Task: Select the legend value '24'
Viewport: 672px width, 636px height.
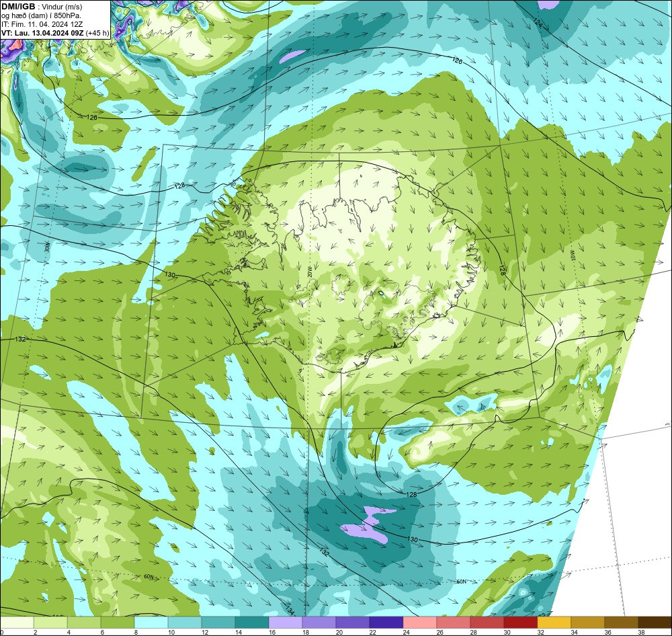Action: (406, 632)
